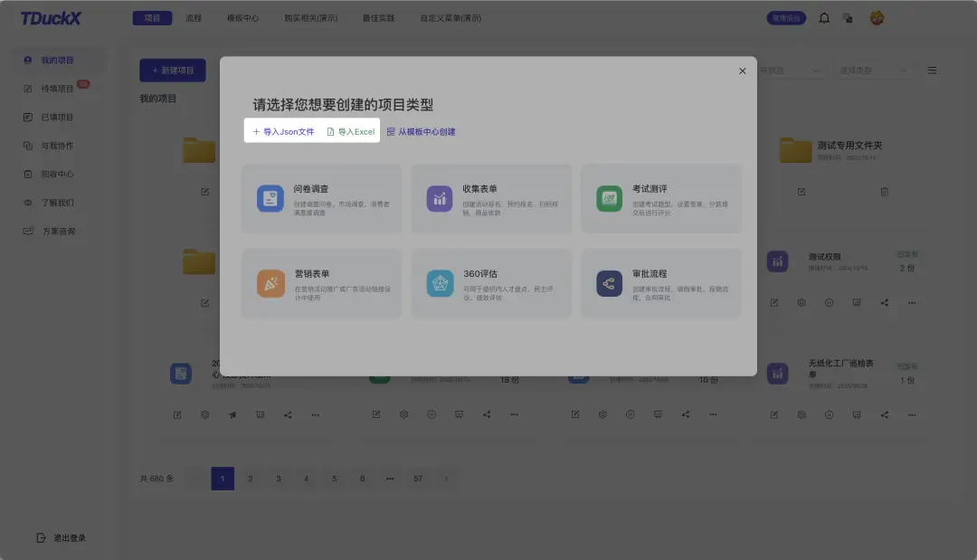Click 导入Excel import link

351,131
